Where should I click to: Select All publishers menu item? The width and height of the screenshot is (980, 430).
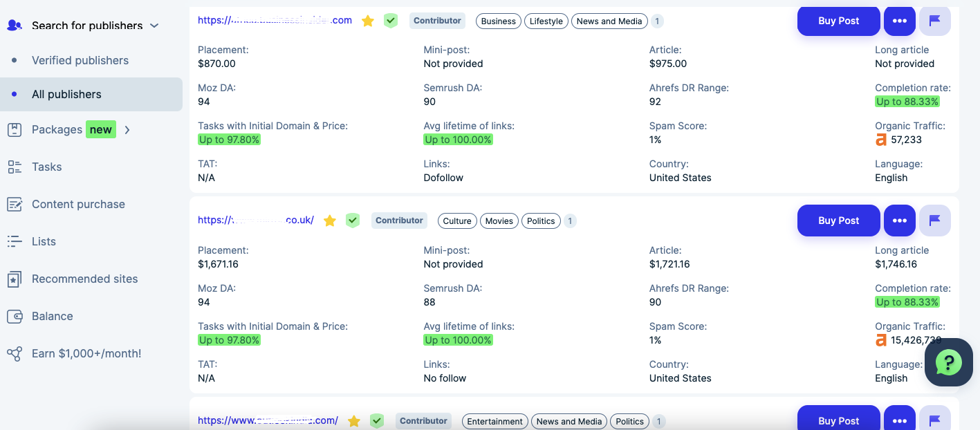[x=66, y=94]
